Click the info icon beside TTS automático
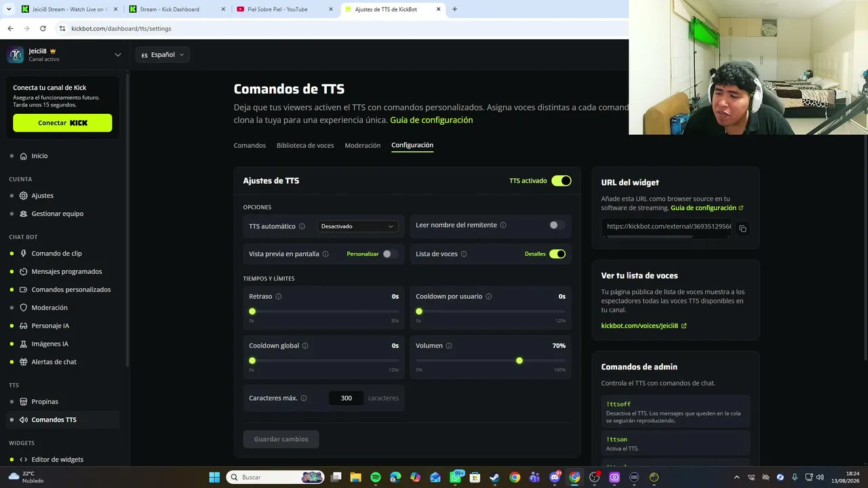Image resolution: width=868 pixels, height=488 pixels. (x=302, y=226)
